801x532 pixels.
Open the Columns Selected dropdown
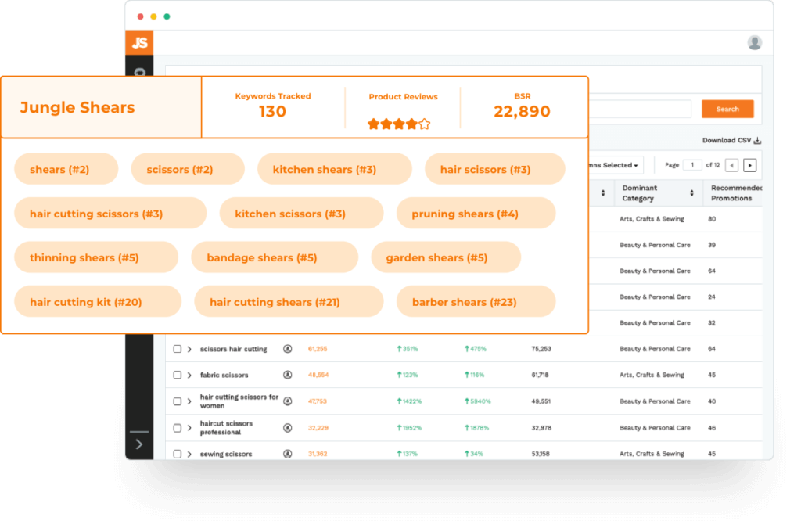(x=615, y=165)
